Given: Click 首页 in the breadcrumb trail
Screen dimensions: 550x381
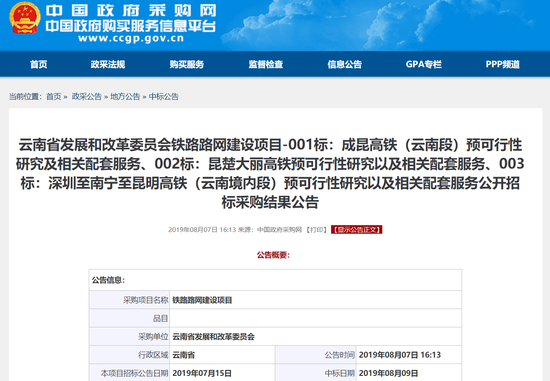Looking at the screenshot, I should coord(54,96).
